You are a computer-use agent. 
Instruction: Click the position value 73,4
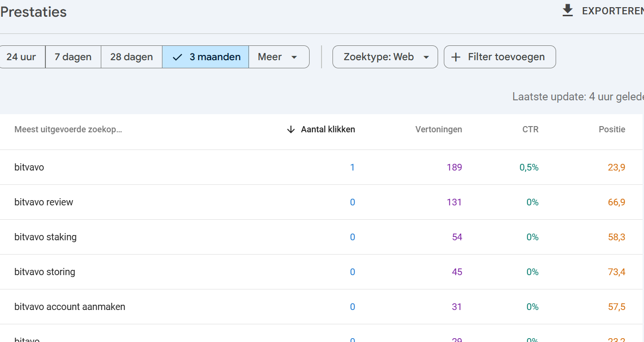pos(616,272)
